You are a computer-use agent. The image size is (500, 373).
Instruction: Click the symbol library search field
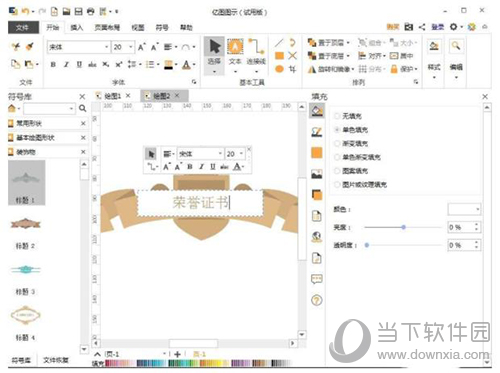tap(49, 108)
